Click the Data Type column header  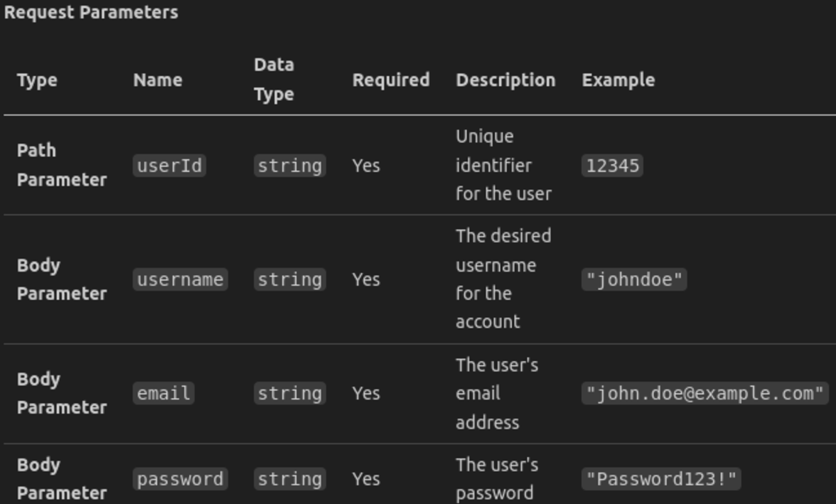pyautogui.click(x=274, y=80)
